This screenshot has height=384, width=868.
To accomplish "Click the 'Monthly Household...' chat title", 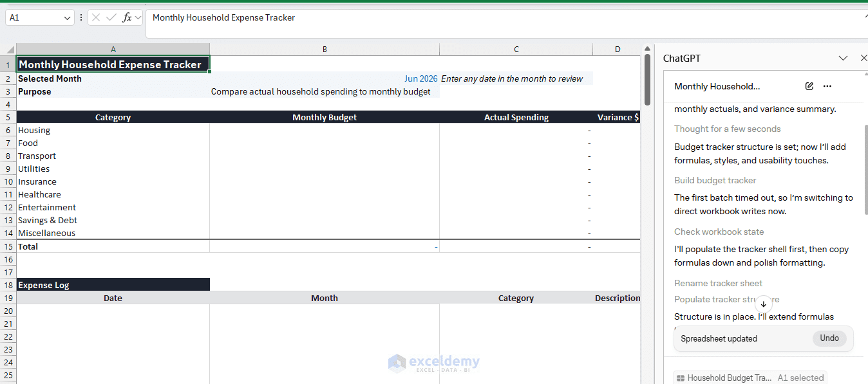I will point(717,86).
